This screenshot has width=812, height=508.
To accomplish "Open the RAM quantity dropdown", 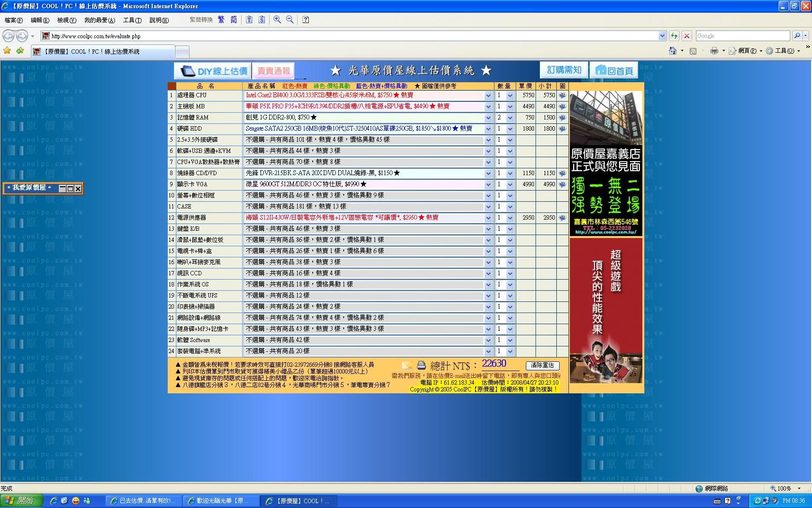I will click(x=510, y=118).
